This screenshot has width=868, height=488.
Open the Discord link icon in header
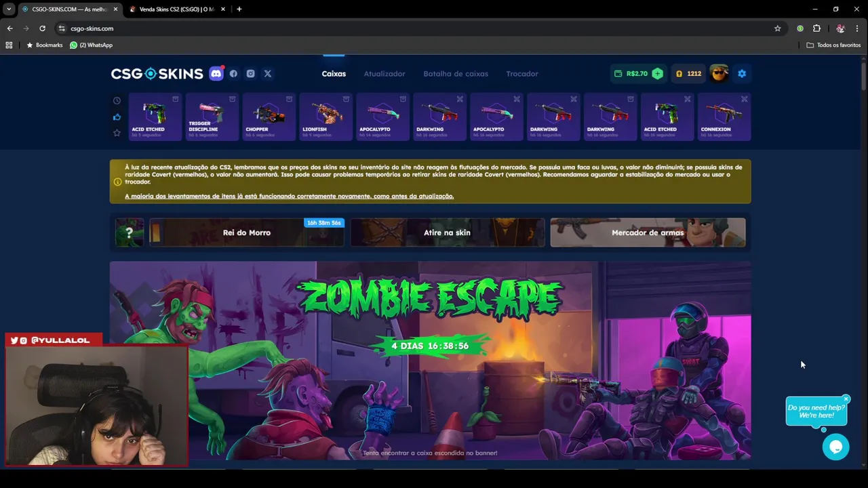coord(216,73)
